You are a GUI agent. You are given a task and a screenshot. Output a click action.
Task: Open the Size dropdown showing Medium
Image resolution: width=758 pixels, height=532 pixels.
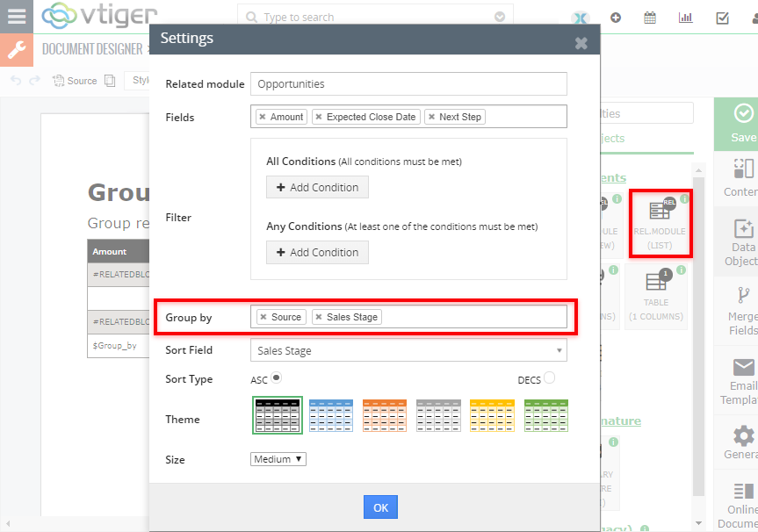coord(278,459)
